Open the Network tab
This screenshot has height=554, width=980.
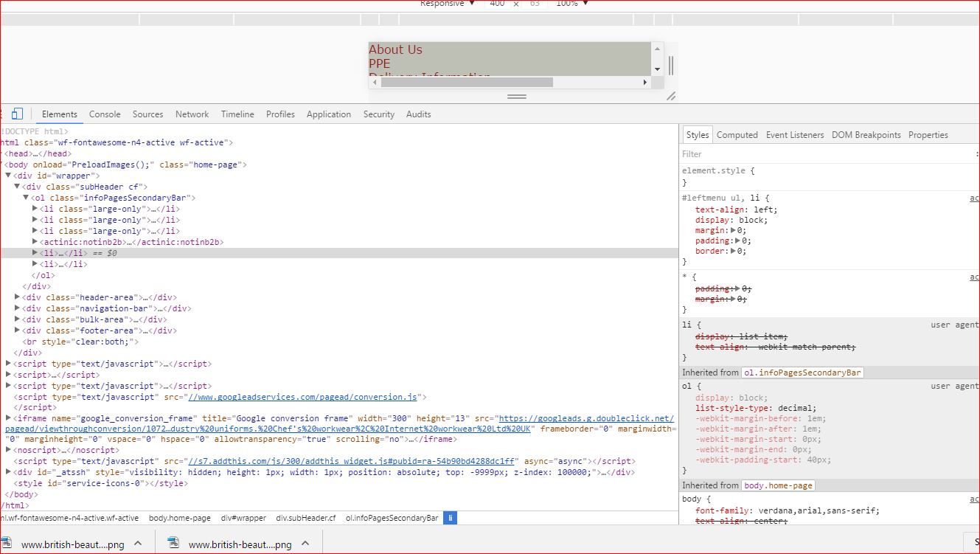click(192, 114)
